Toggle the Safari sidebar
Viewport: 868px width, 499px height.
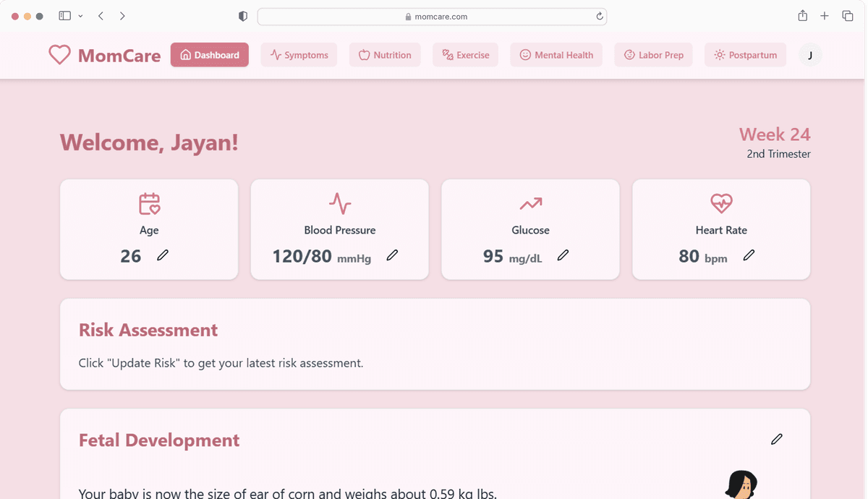pyautogui.click(x=64, y=16)
